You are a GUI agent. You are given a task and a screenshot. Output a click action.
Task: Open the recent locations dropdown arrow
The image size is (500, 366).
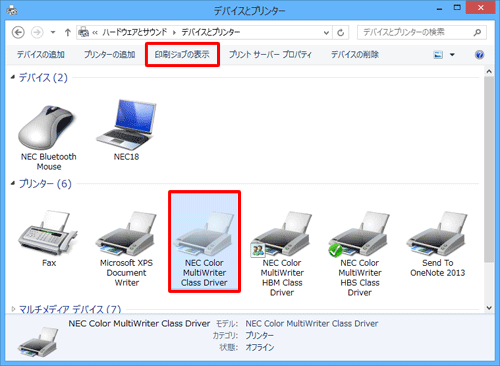(53, 32)
